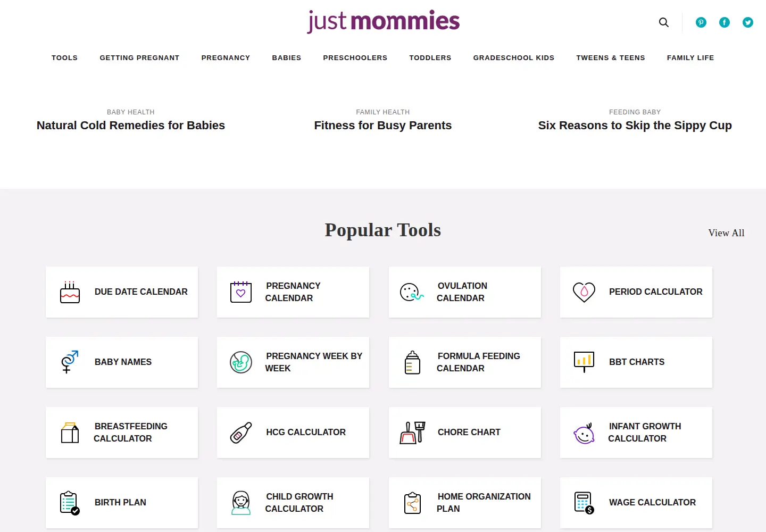Open the Tools menu
This screenshot has width=766, height=532.
(x=64, y=57)
